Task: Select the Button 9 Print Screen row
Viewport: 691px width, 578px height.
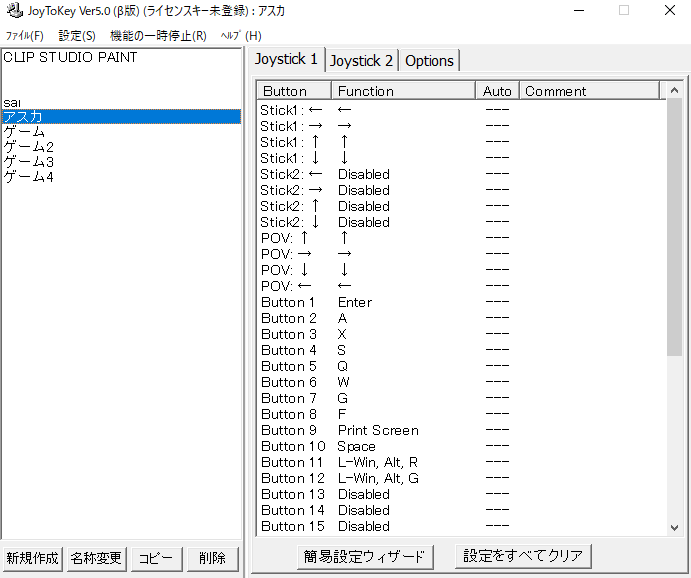Action: [x=461, y=430]
